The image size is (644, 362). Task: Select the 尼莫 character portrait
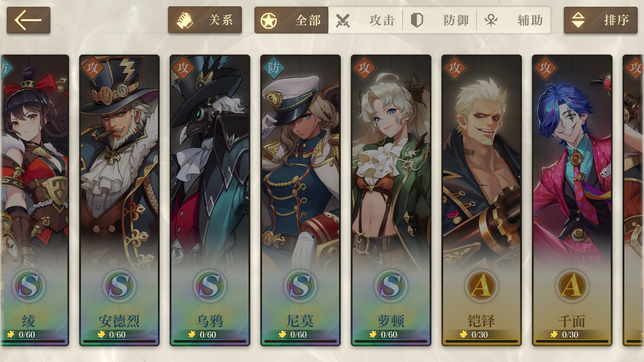click(301, 200)
